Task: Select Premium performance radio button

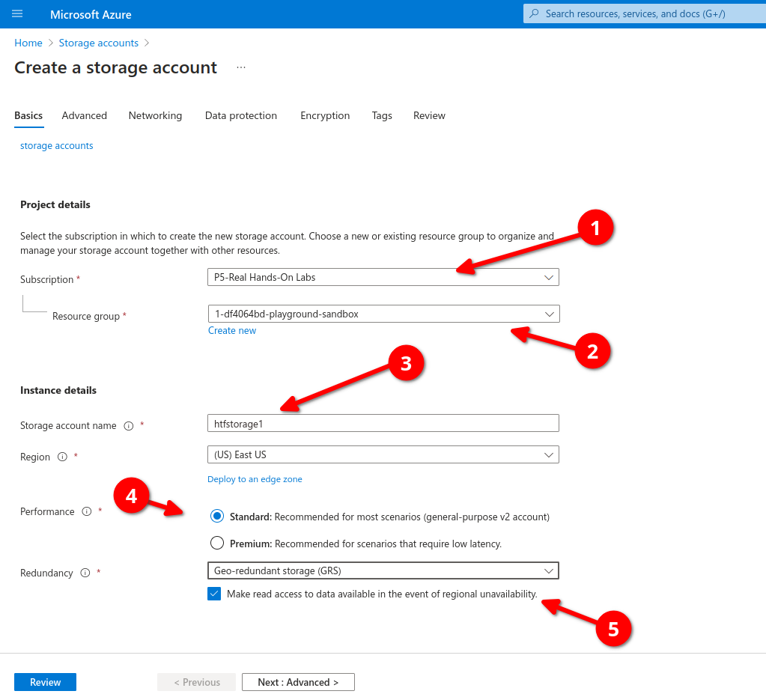Action: click(217, 544)
